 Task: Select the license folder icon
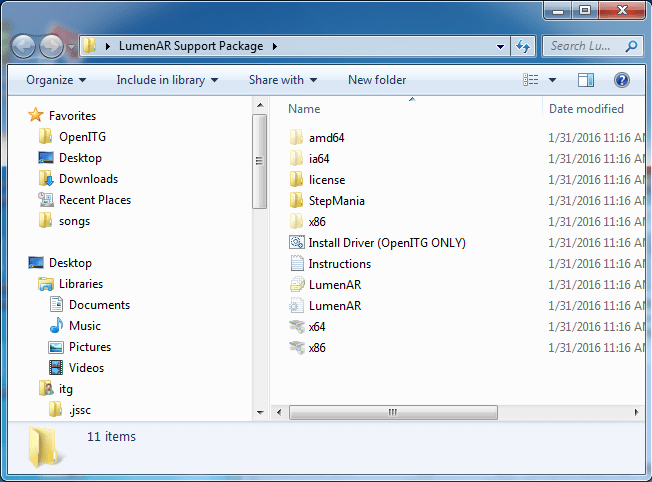[296, 179]
